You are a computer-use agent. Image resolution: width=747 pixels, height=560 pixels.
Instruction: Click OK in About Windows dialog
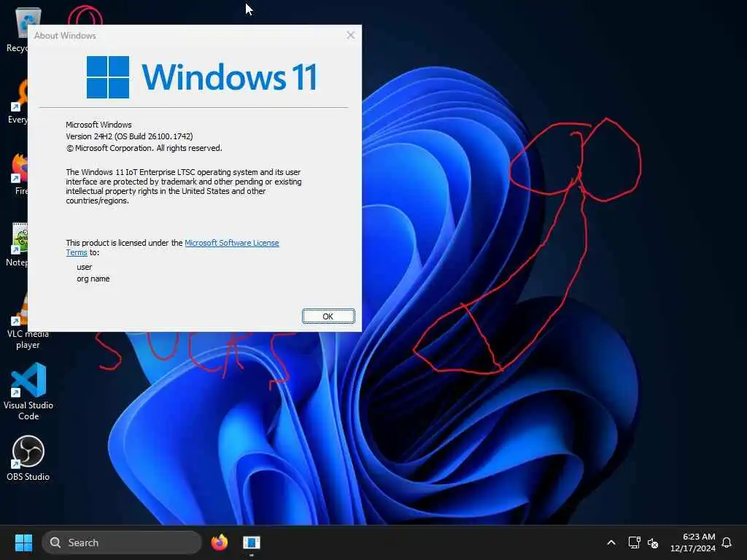coord(328,316)
